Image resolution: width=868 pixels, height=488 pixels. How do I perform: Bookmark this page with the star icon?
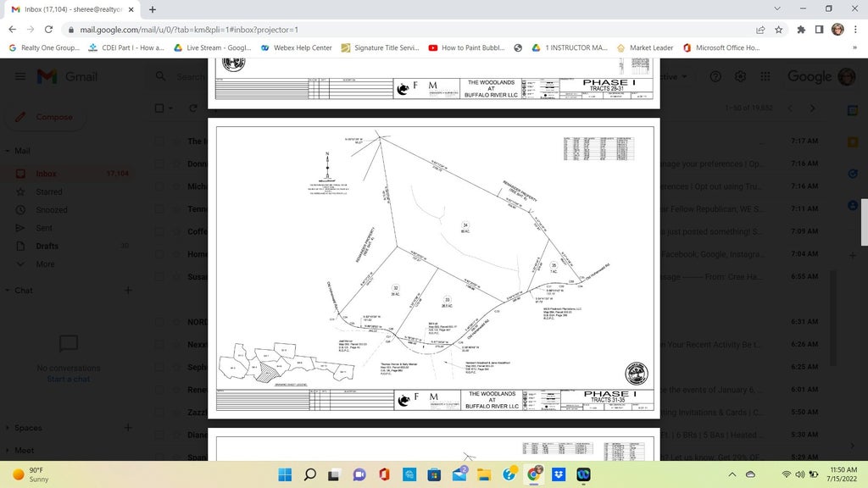tap(778, 30)
